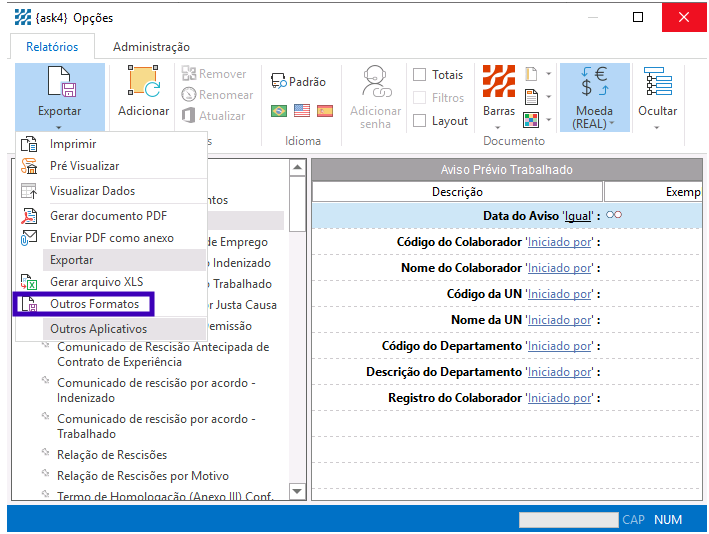Select the Spanish flag language icon
709x534 pixels.
pyautogui.click(x=324, y=111)
